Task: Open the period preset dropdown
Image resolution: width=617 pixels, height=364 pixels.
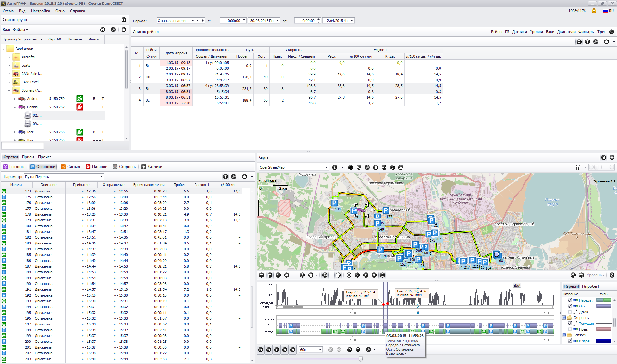Action: (x=193, y=21)
